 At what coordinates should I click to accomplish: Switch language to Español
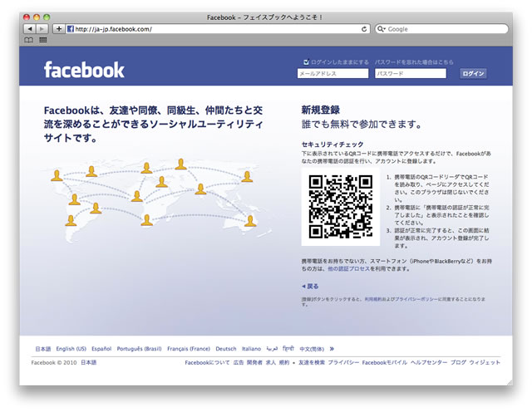point(101,349)
